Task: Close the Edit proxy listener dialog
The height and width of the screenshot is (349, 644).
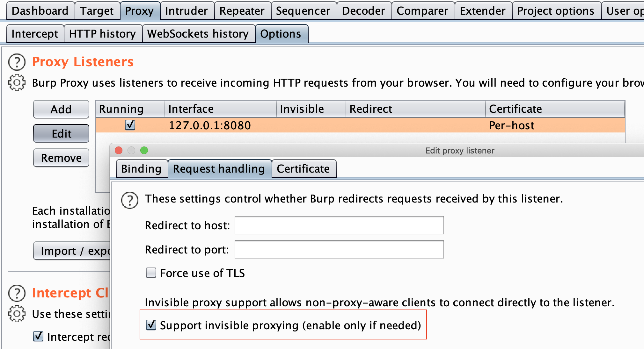Action: click(119, 150)
